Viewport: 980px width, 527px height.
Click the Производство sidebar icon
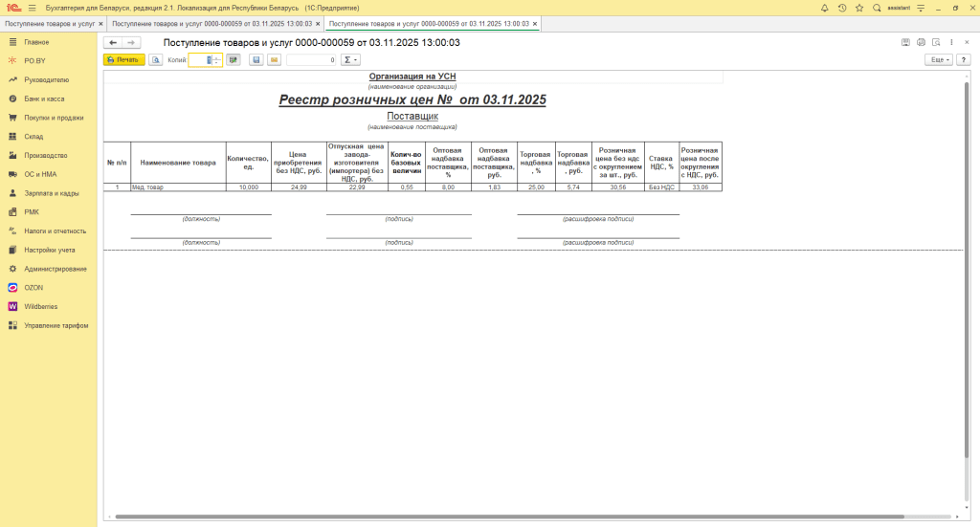pyautogui.click(x=12, y=156)
